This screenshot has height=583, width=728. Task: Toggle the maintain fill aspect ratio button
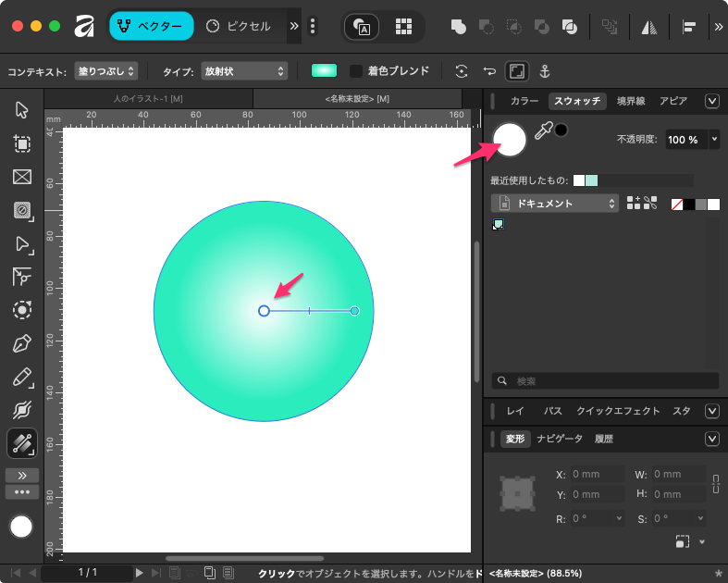pos(516,71)
